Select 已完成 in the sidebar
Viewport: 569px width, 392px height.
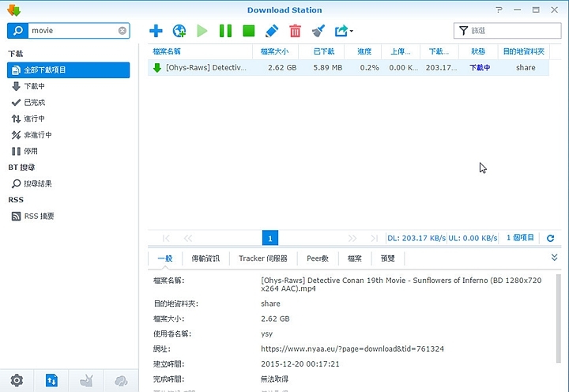[x=34, y=102]
